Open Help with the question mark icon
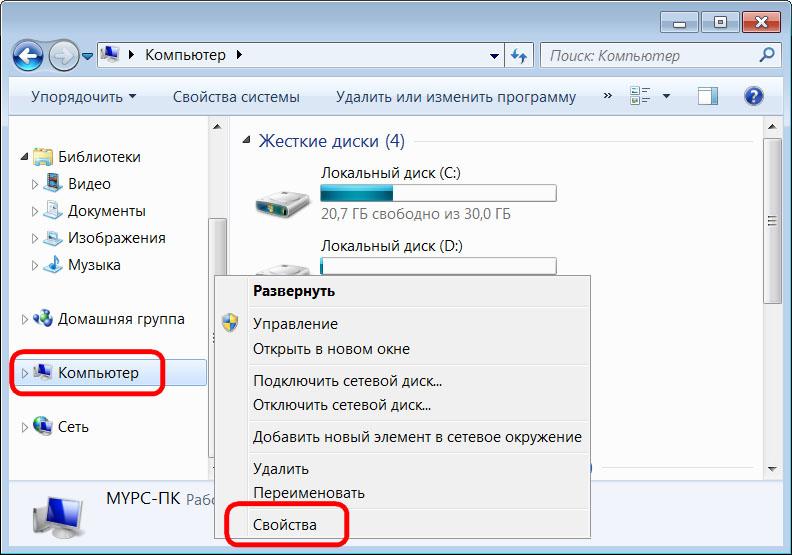The image size is (792, 555). (754, 95)
